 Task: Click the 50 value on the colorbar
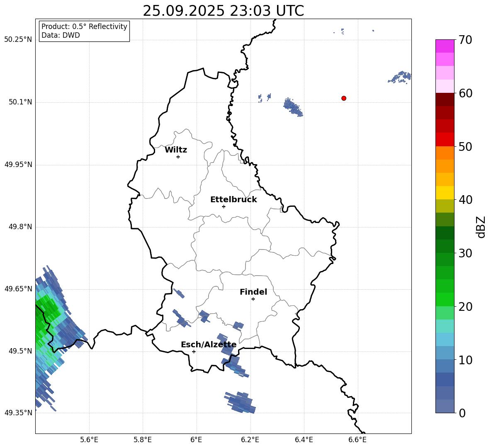(465, 146)
